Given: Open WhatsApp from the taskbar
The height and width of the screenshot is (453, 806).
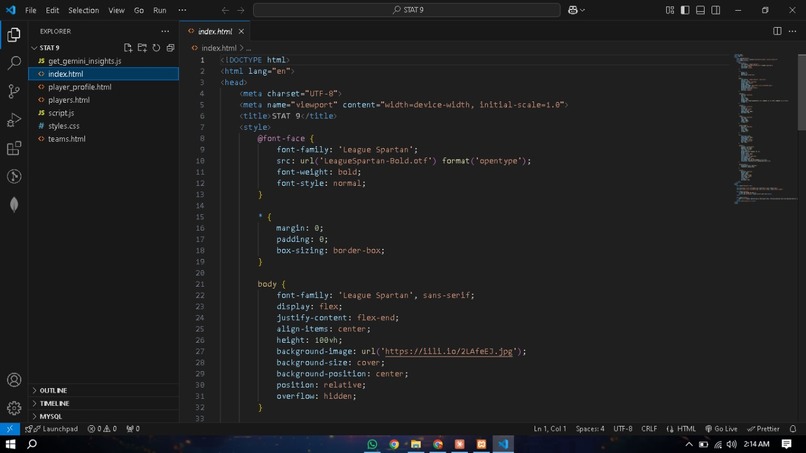Looking at the screenshot, I should click(x=372, y=444).
